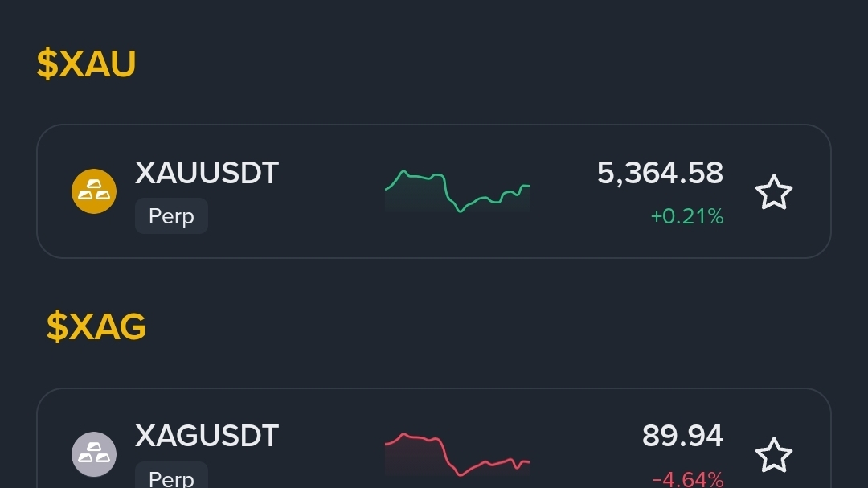Add XAUUSDT to favorites with star
Image resolution: width=868 pixels, height=488 pixels.
click(774, 192)
